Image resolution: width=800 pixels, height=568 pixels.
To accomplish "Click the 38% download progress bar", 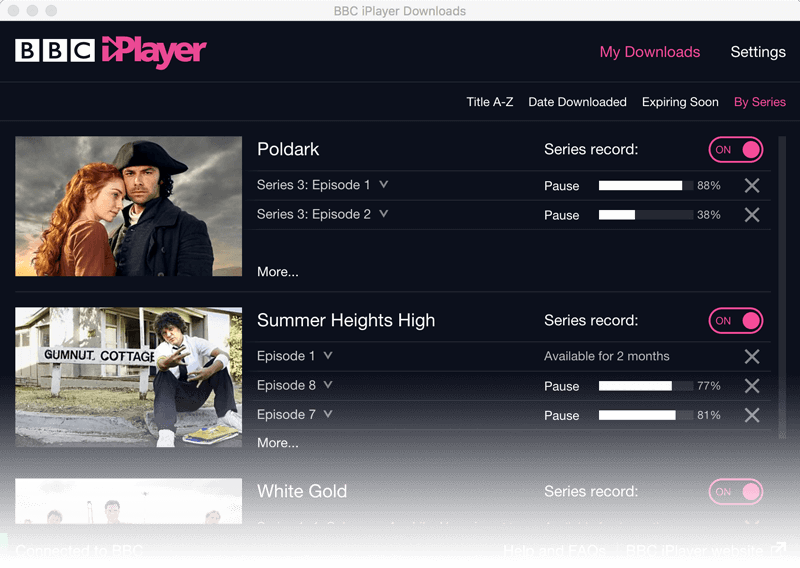I will (x=645, y=215).
